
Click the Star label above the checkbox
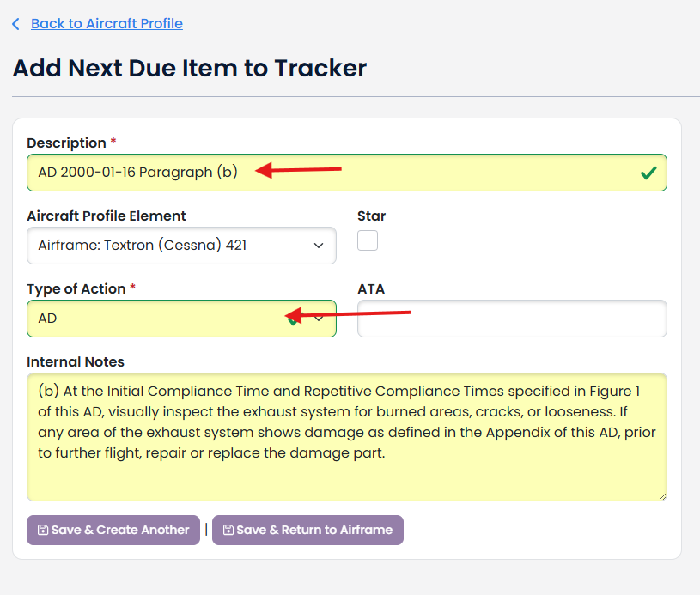pos(371,216)
